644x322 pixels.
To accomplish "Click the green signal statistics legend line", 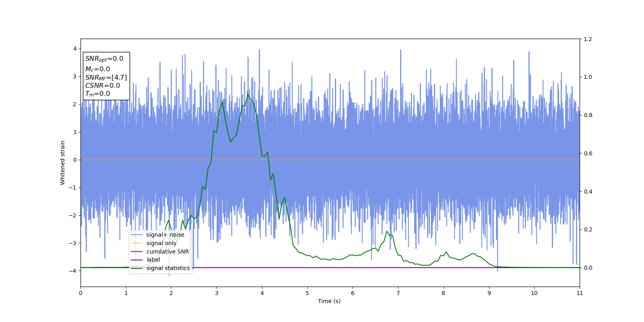I will click(x=137, y=268).
